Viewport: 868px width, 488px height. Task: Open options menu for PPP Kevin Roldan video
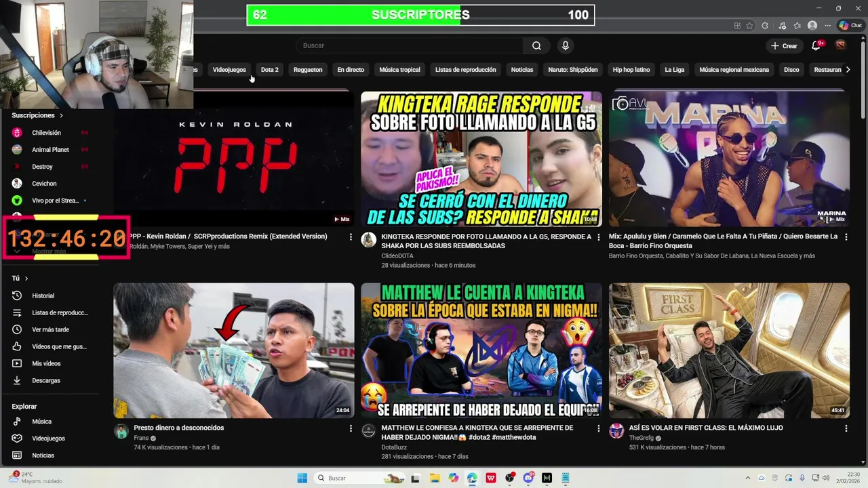point(351,237)
